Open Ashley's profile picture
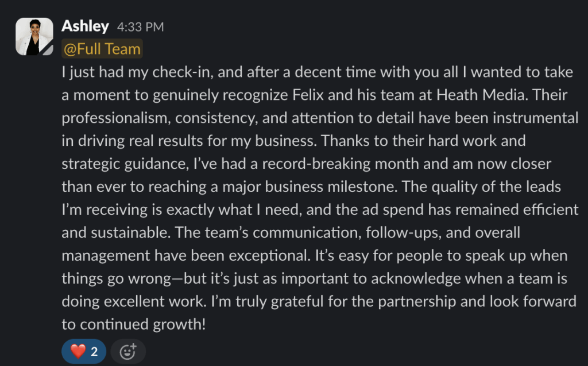Screen dimensions: 588x366 (x=34, y=36)
